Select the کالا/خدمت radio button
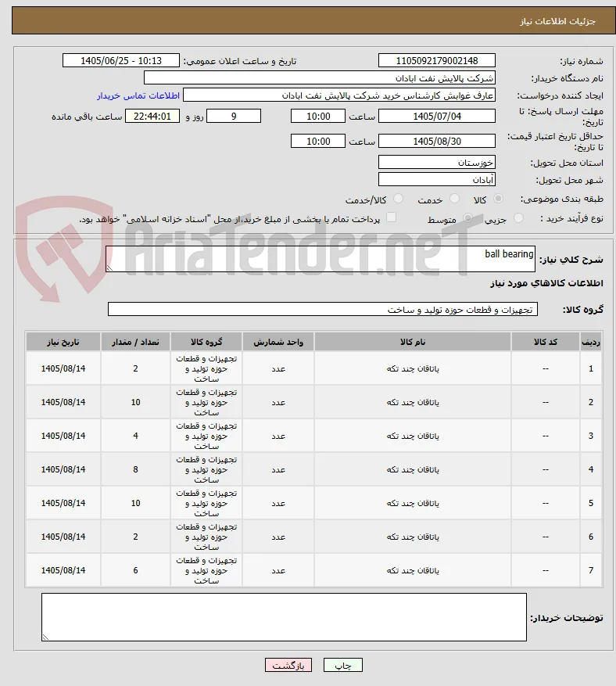Image resolution: width=616 pixels, height=686 pixels. (x=398, y=199)
